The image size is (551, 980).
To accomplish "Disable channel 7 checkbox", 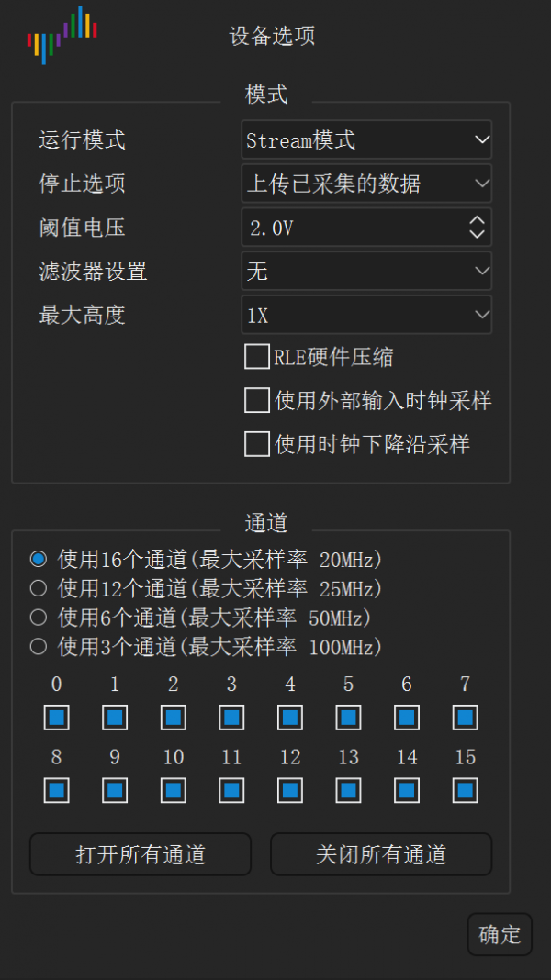I will click(x=465, y=717).
